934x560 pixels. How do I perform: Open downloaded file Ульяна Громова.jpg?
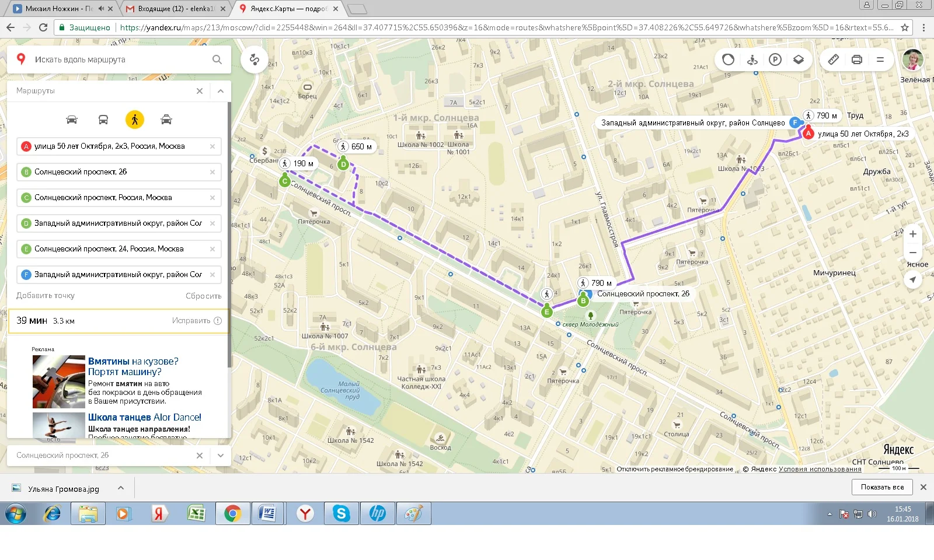pyautogui.click(x=64, y=489)
